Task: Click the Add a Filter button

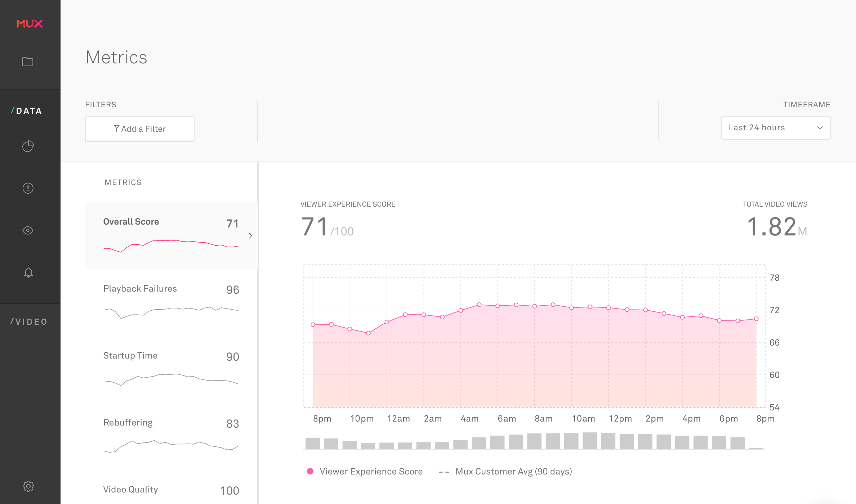Action: click(139, 129)
